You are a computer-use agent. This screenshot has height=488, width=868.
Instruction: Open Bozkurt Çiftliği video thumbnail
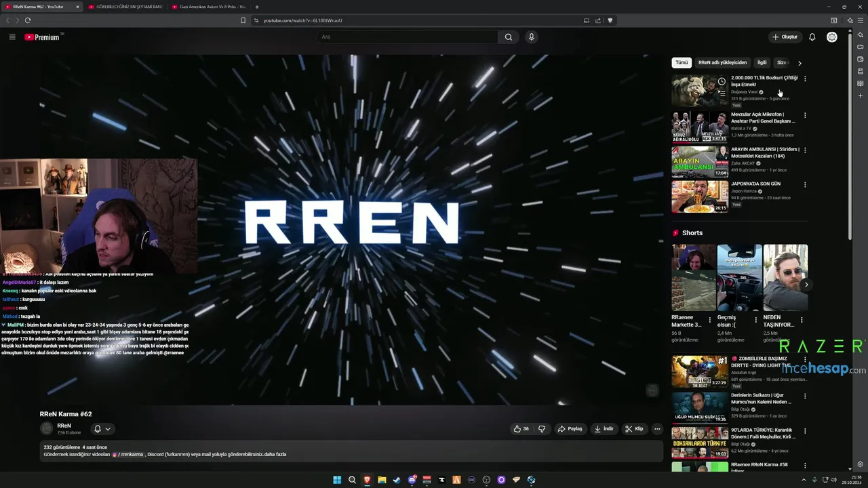700,91
